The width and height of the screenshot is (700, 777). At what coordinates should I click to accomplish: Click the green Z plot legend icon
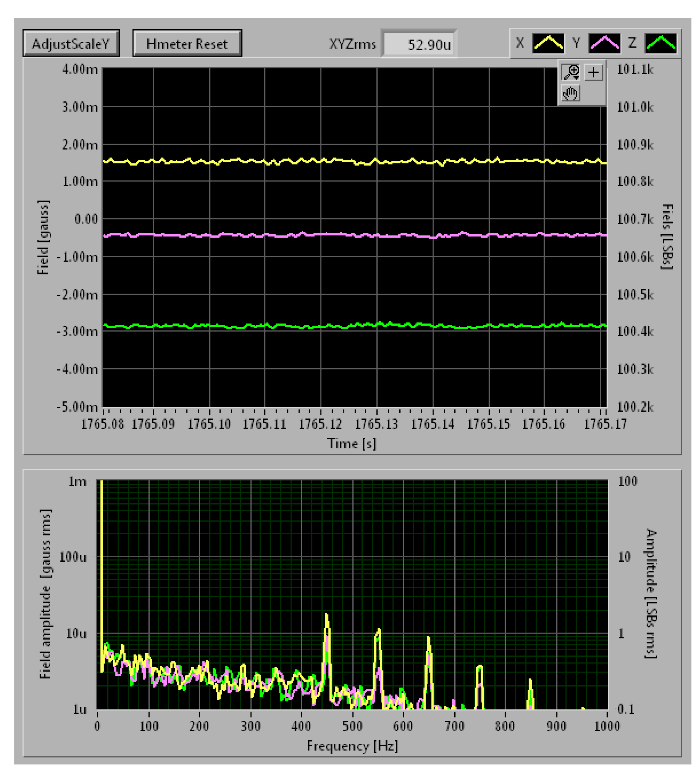pos(661,43)
